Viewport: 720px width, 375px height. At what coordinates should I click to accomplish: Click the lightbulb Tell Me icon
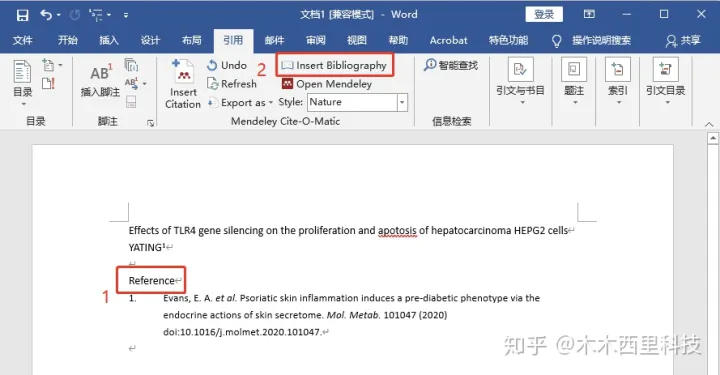point(557,41)
